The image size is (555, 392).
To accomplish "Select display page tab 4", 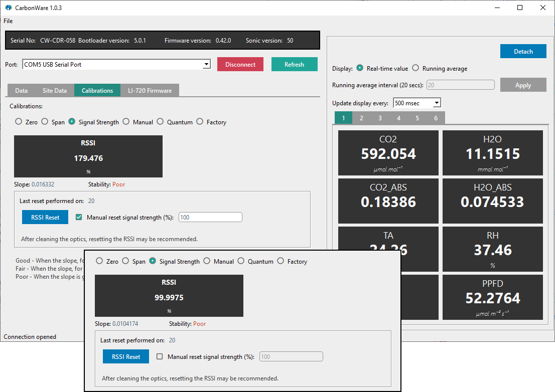I will pyautogui.click(x=398, y=118).
